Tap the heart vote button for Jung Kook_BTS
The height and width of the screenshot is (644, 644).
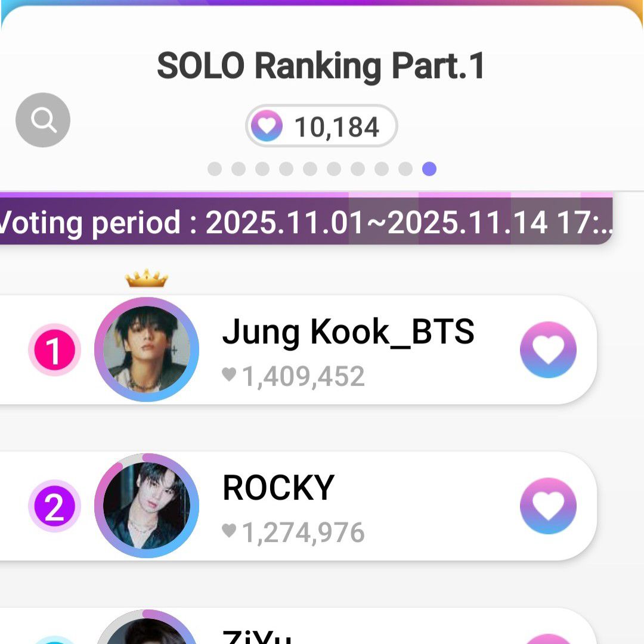[548, 349]
